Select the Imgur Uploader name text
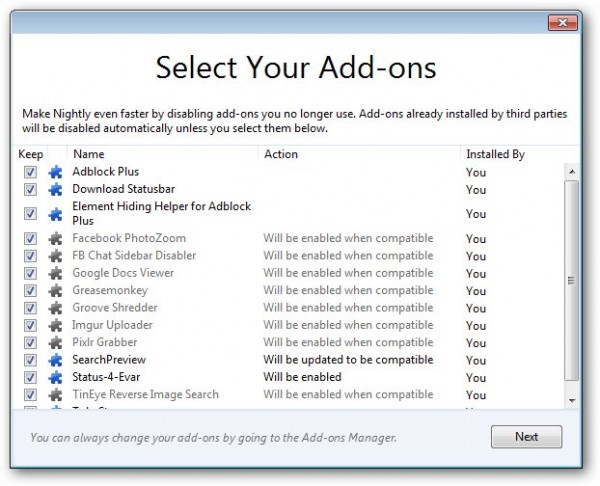Image resolution: width=600 pixels, height=486 pixels. point(112,325)
